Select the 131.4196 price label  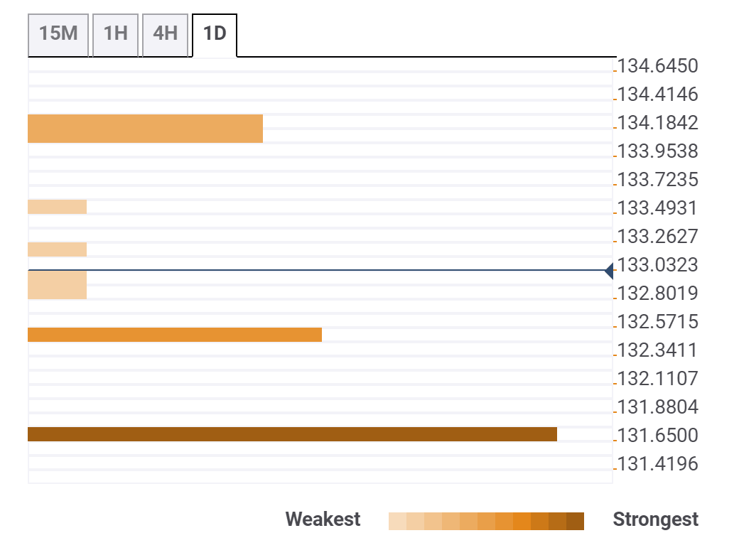click(657, 463)
